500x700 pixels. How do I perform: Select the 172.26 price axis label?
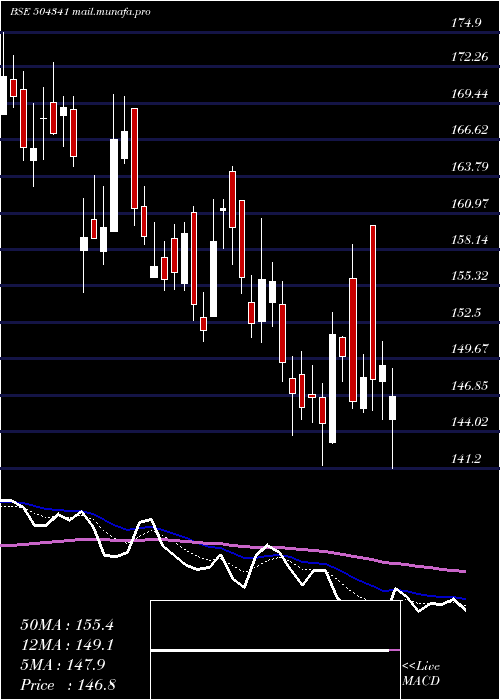469,57
